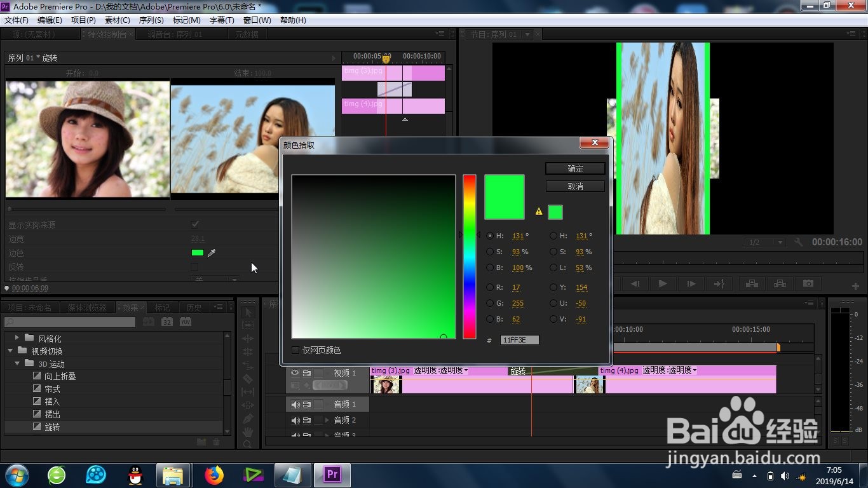
Task: Select the Rolling Edit tool
Action: pos(248,352)
